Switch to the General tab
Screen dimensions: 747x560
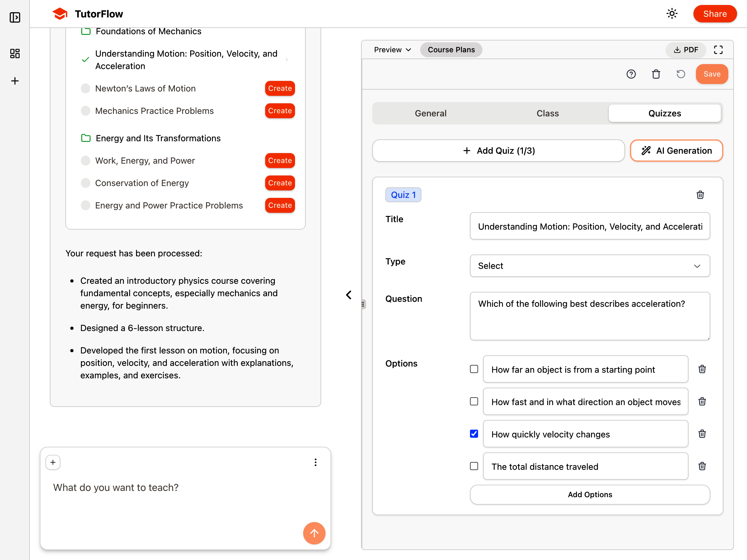(430, 114)
